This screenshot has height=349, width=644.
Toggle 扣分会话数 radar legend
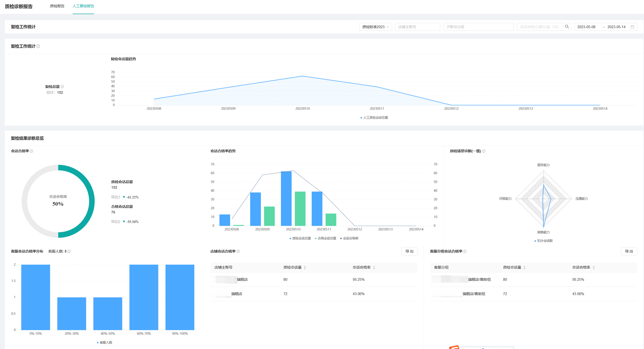pos(543,241)
